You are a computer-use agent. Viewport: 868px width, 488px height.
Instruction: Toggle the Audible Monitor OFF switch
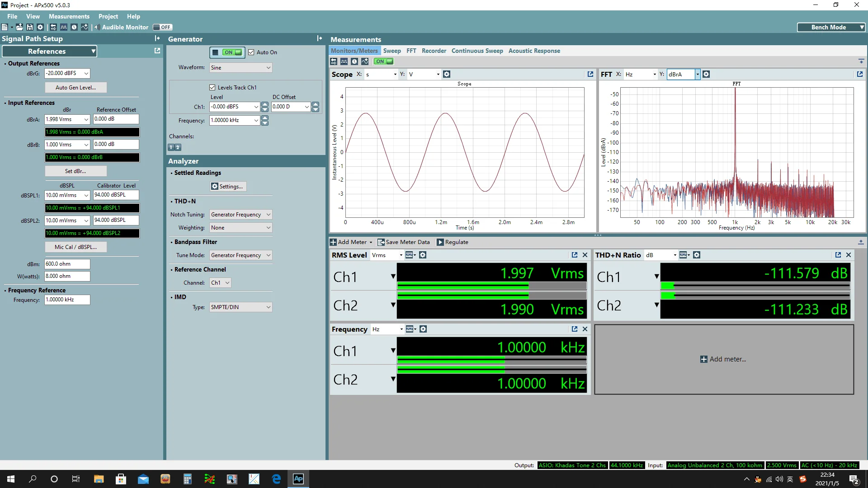(x=162, y=27)
